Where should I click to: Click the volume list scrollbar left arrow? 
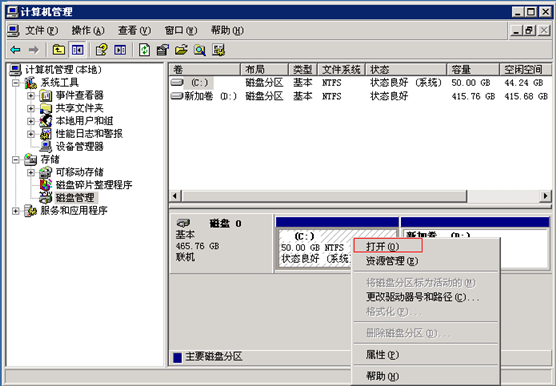tap(175, 196)
